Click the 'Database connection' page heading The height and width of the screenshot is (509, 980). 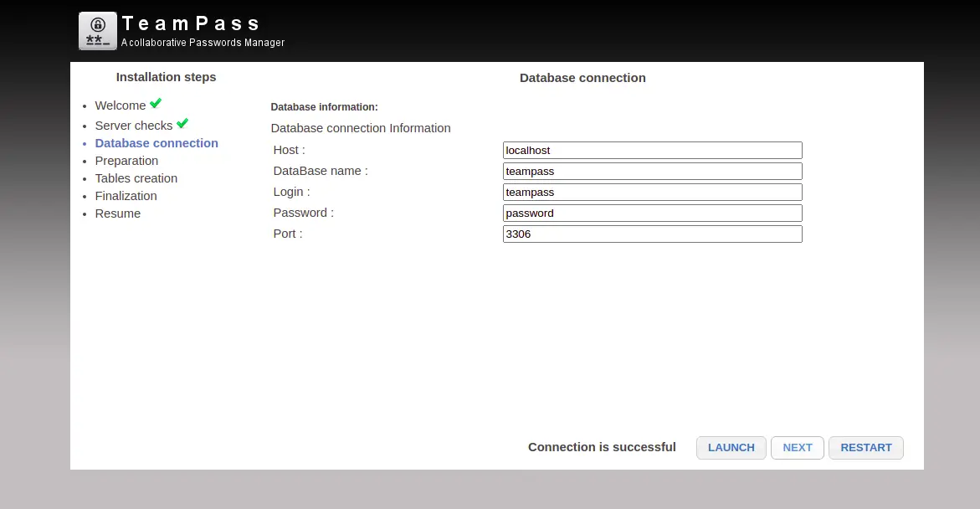coord(582,78)
